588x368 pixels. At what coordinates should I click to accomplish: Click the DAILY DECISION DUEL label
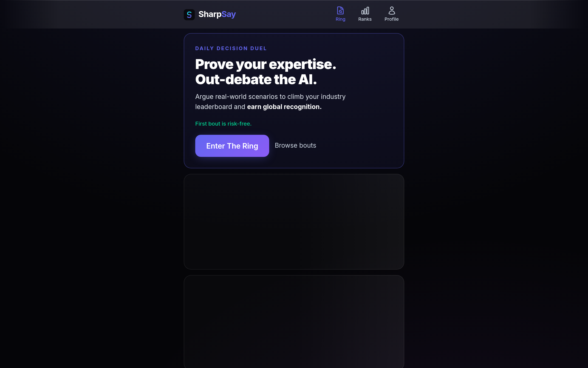[x=231, y=49]
